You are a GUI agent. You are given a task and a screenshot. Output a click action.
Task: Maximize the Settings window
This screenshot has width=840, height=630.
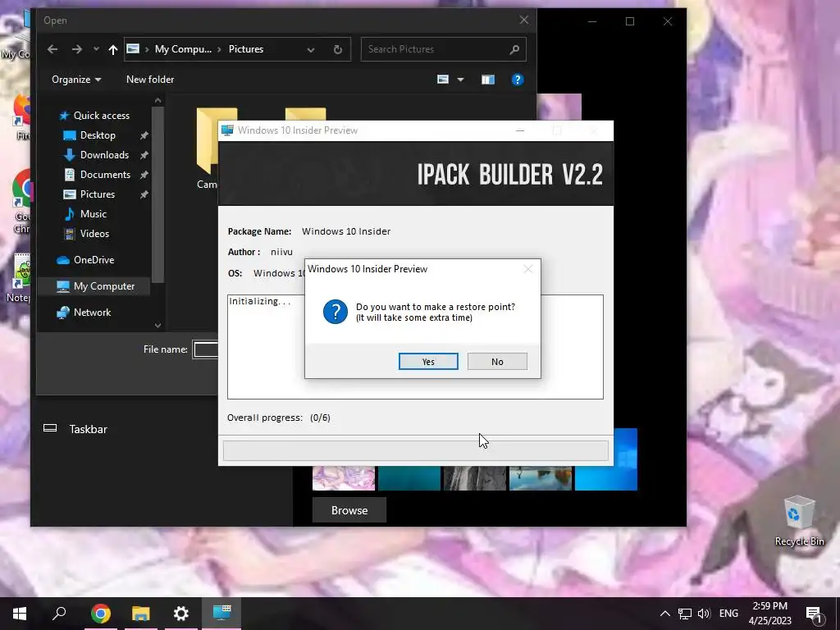(x=630, y=21)
